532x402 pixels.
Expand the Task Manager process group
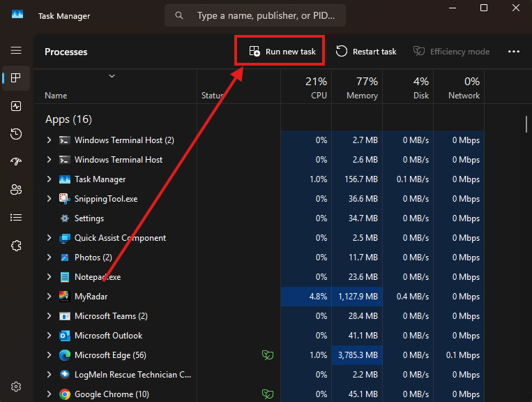[x=49, y=179]
